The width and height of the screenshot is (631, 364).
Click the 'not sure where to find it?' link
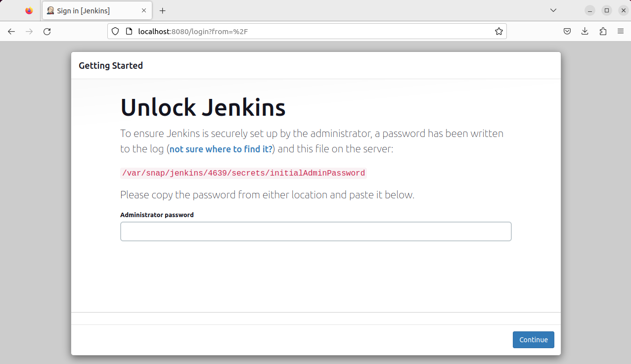pos(221,149)
